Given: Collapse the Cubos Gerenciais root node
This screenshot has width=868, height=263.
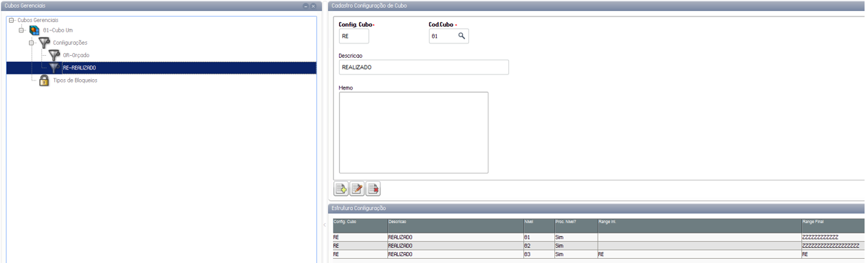Looking at the screenshot, I should pyautogui.click(x=12, y=20).
